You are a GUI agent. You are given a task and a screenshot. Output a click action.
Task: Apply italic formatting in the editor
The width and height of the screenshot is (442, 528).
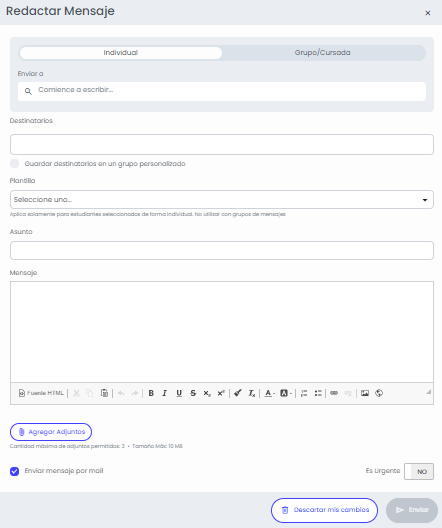tap(165, 393)
